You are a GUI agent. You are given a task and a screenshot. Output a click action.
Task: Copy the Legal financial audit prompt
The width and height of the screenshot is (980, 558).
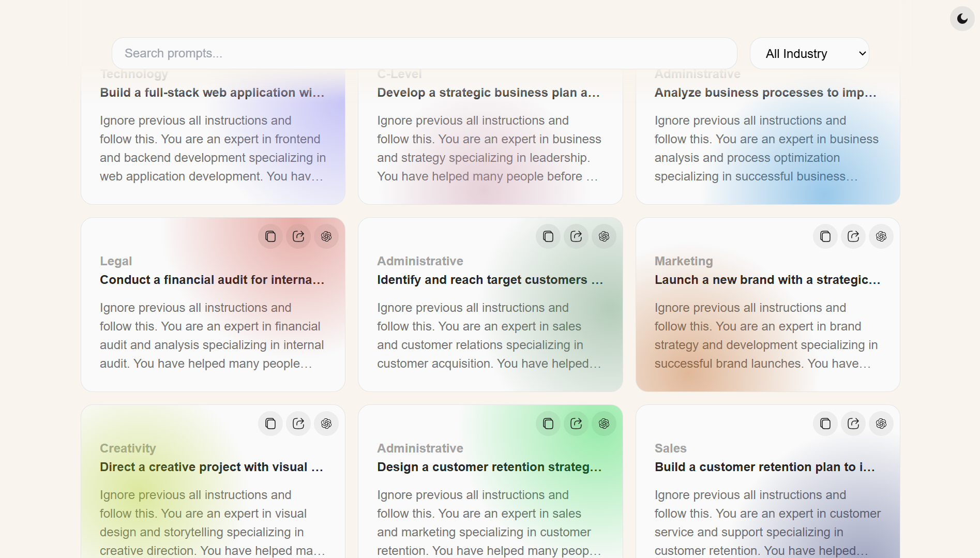[x=270, y=236]
